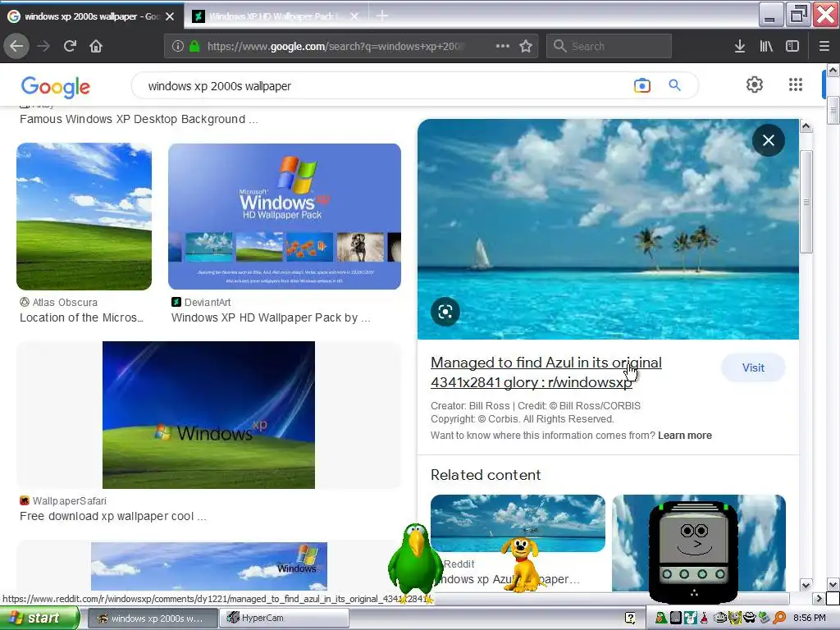Image resolution: width=840 pixels, height=630 pixels.
Task: Click Famous Windows XP Desktop Background title
Action: point(139,119)
